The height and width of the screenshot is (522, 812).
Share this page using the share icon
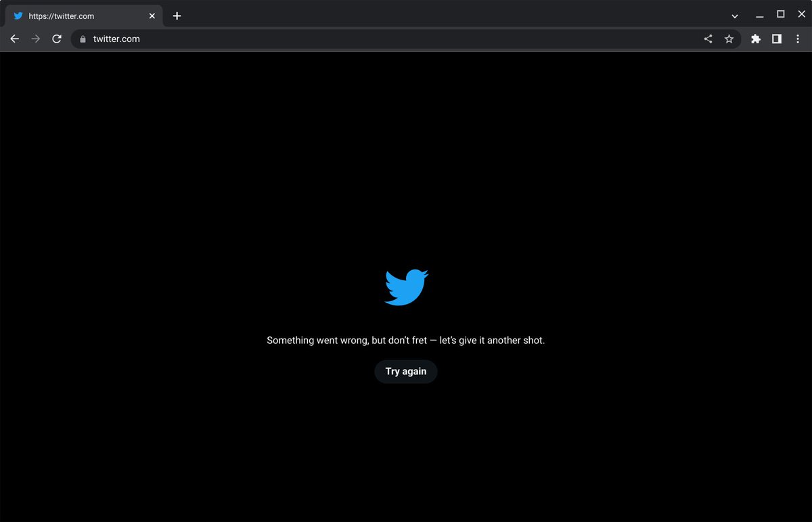(x=708, y=39)
